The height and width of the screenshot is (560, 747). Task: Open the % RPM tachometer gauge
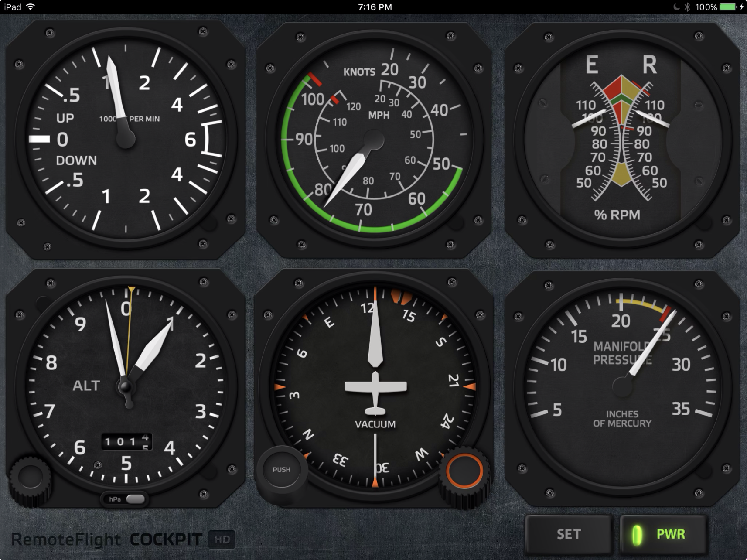coord(622,140)
